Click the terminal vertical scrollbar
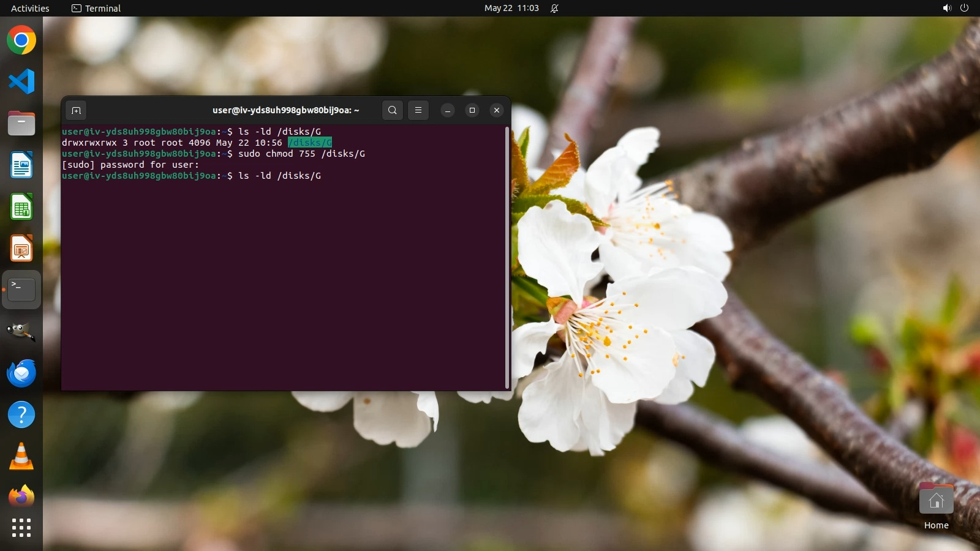Viewport: 980px width, 551px height. tap(507, 257)
